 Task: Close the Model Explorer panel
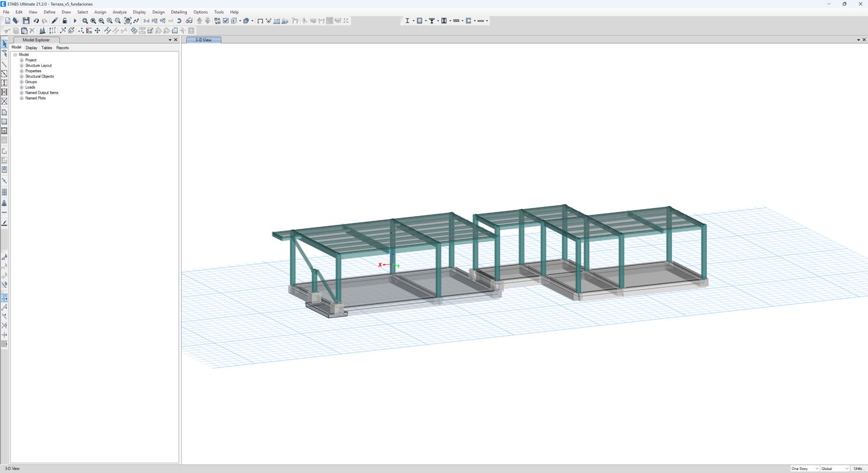[x=175, y=40]
